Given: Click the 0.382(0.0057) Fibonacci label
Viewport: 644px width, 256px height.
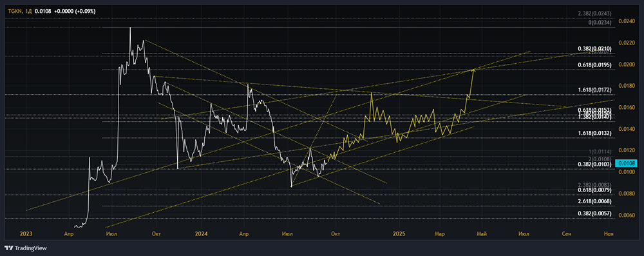Looking at the screenshot, I should pyautogui.click(x=594, y=213).
